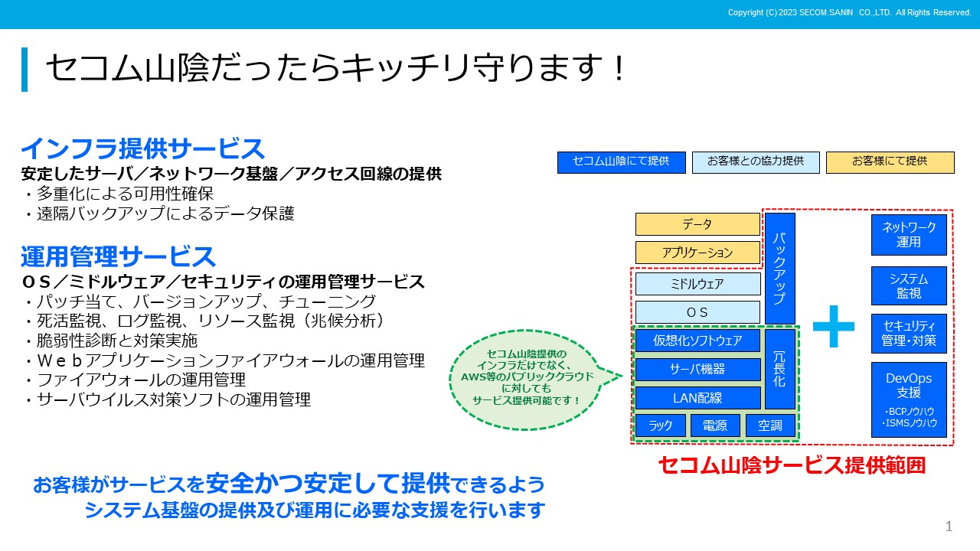This screenshot has width=980, height=551.
Task: Click the 電源 box
Action: click(715, 426)
